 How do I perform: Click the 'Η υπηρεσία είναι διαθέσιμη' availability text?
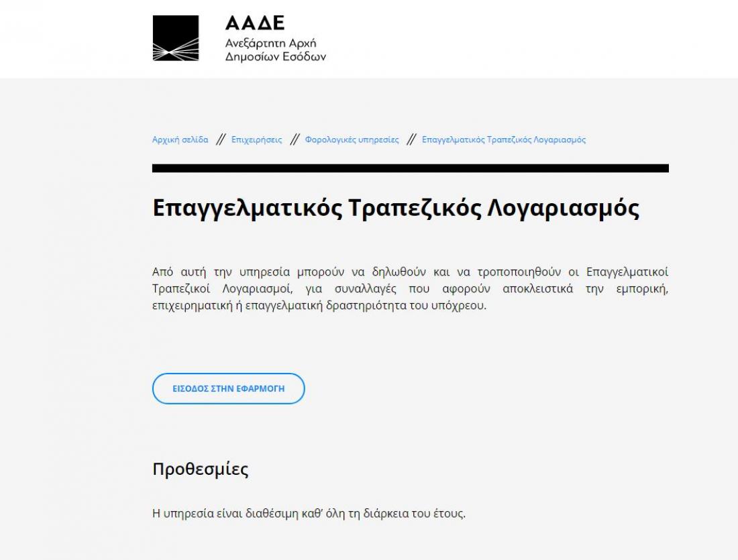click(x=309, y=514)
